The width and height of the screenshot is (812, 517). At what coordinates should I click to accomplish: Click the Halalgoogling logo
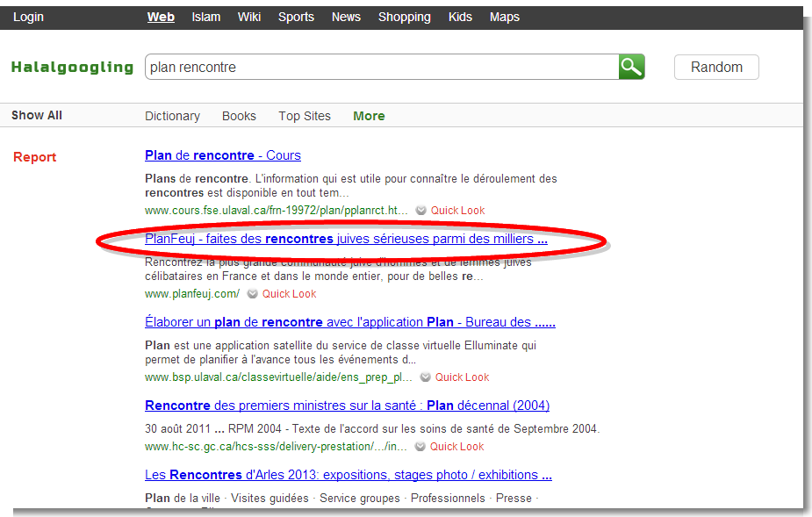(73, 68)
